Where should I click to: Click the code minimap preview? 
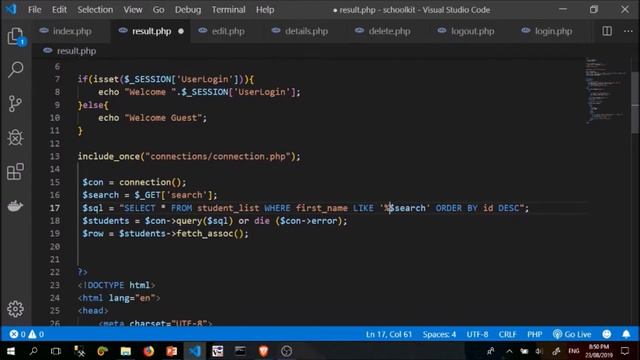tap(606, 90)
